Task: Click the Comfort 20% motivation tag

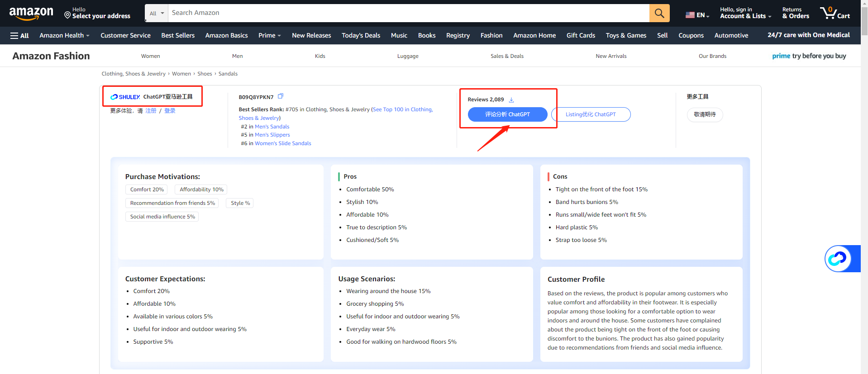Action: [x=147, y=189]
